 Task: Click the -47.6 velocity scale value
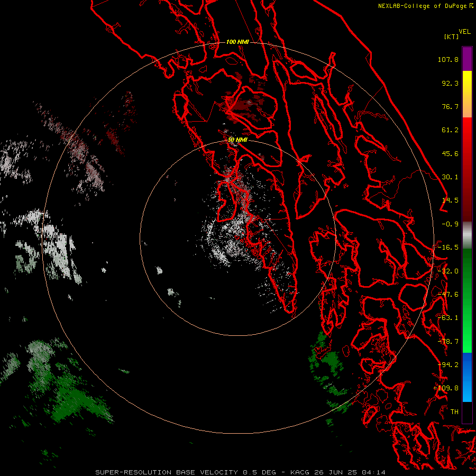click(x=448, y=295)
